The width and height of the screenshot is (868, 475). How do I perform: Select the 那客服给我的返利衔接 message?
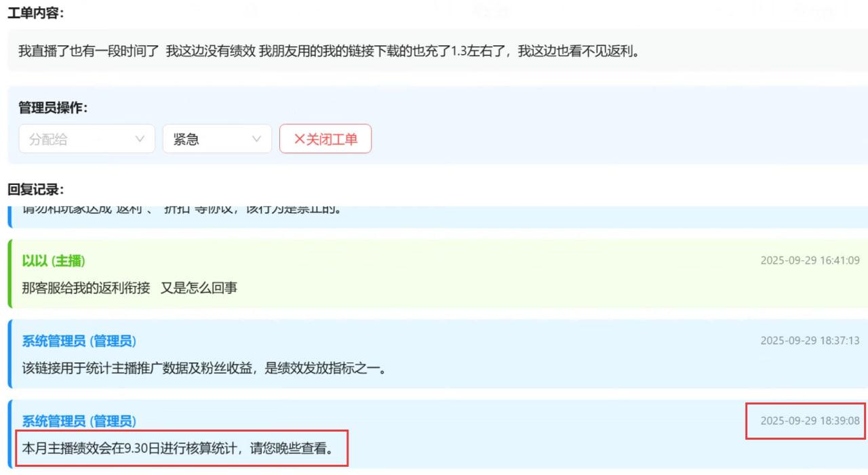pos(130,288)
